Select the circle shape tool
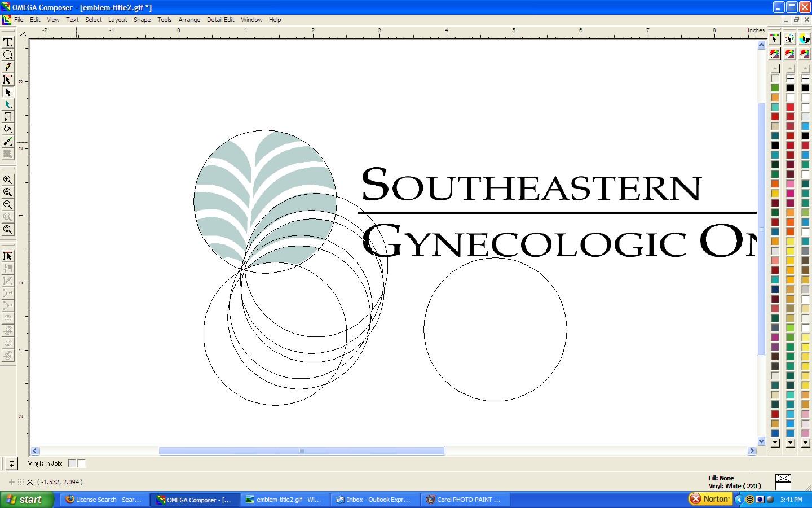 point(8,55)
